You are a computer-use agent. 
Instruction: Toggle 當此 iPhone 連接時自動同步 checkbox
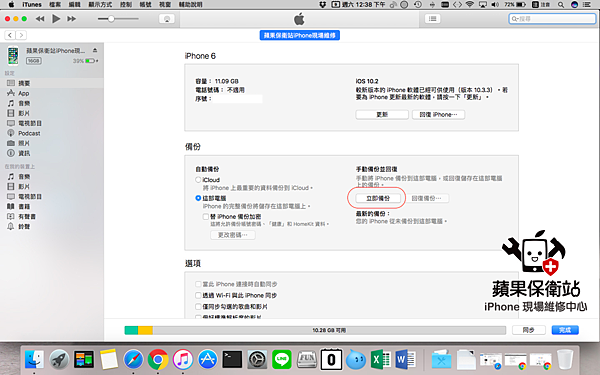pyautogui.click(x=198, y=284)
